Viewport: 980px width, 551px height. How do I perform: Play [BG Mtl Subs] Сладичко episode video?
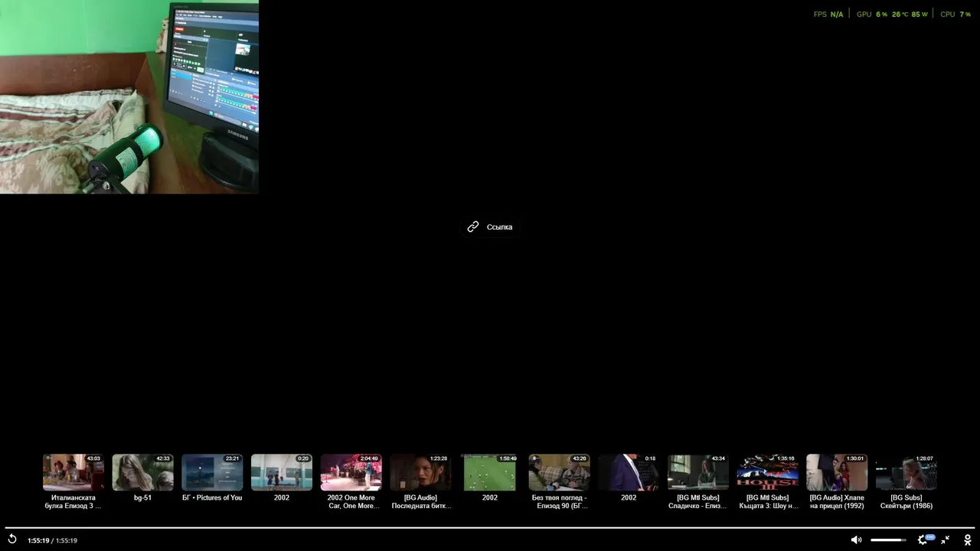698,472
